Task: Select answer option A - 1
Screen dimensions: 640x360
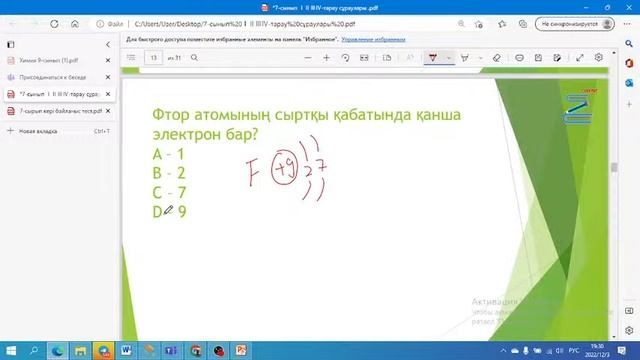Action: click(168, 154)
